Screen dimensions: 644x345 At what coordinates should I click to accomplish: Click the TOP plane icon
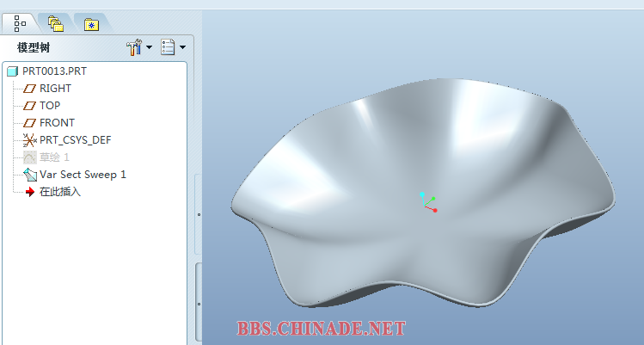(29, 106)
